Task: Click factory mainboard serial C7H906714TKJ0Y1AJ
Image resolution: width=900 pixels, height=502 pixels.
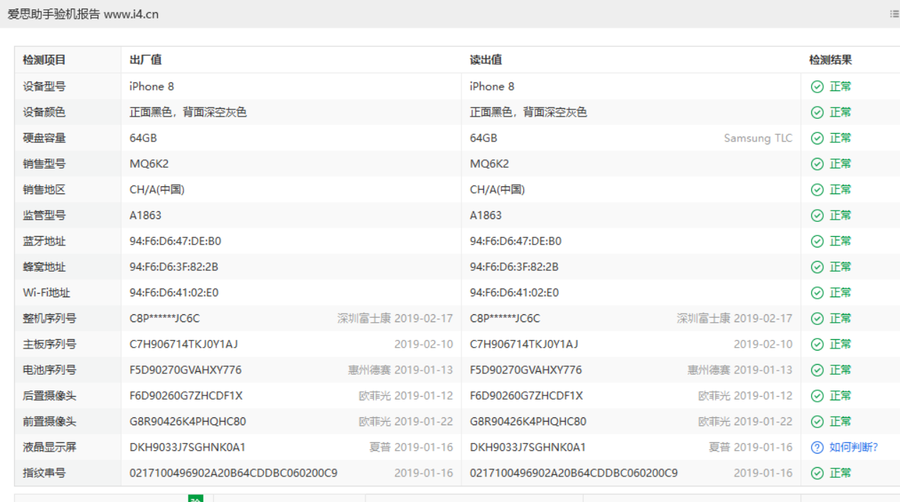Action: tap(184, 344)
